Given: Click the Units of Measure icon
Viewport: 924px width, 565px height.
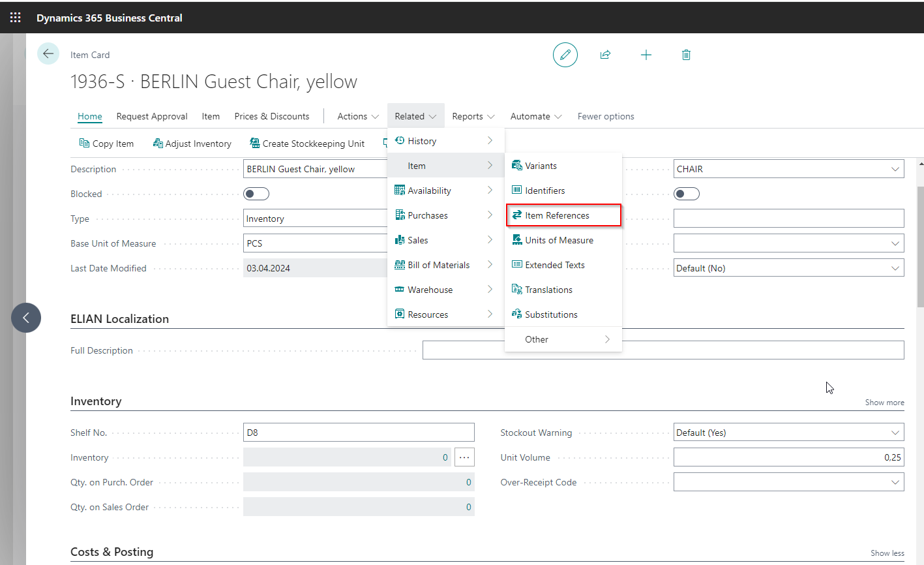Looking at the screenshot, I should (517, 239).
